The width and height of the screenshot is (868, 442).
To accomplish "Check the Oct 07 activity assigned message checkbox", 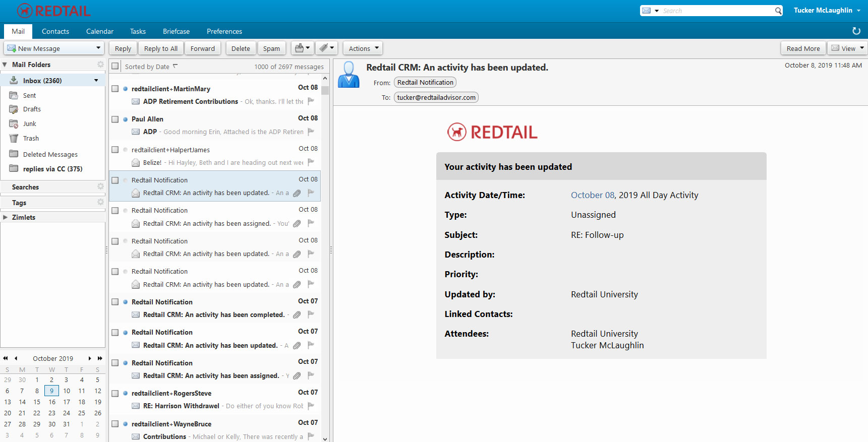I will tap(115, 363).
